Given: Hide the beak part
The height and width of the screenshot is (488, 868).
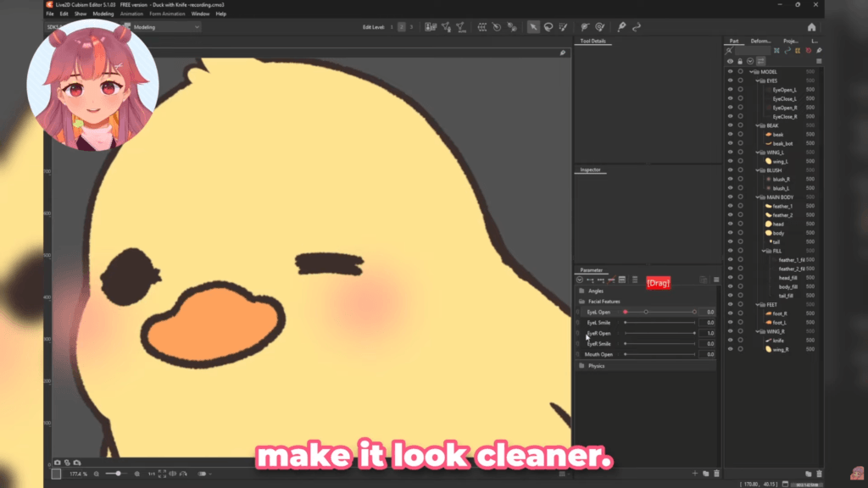Looking at the screenshot, I should pyautogui.click(x=730, y=135).
